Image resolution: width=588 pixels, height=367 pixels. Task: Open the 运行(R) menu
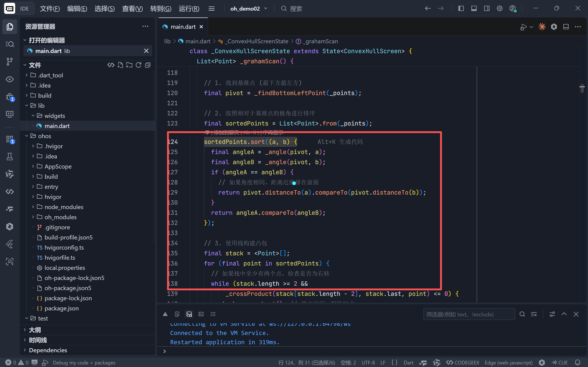189,9
